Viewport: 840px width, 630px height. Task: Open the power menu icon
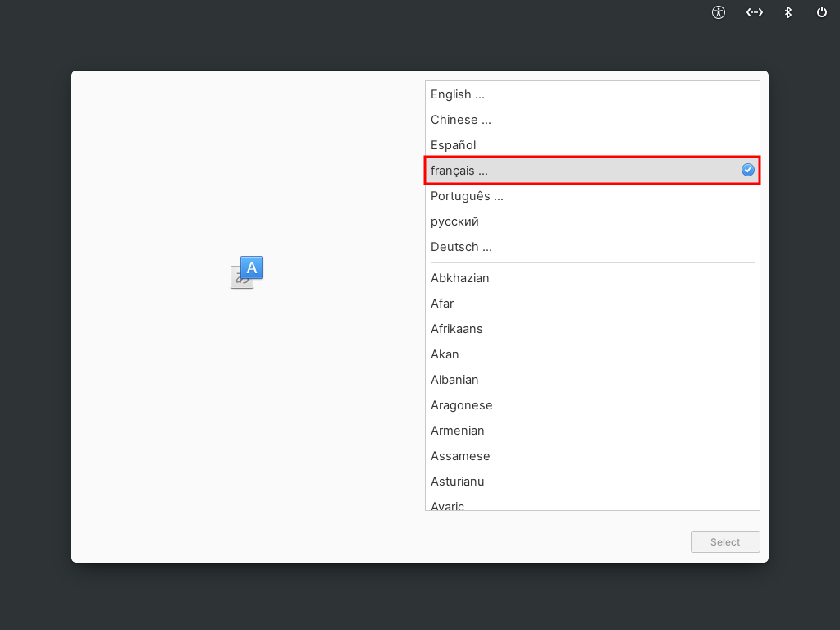click(x=821, y=12)
